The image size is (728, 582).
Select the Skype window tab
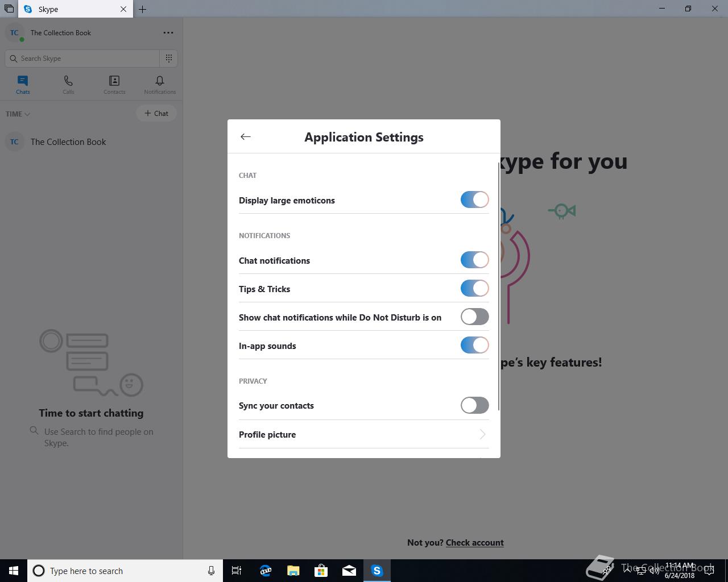(x=75, y=9)
